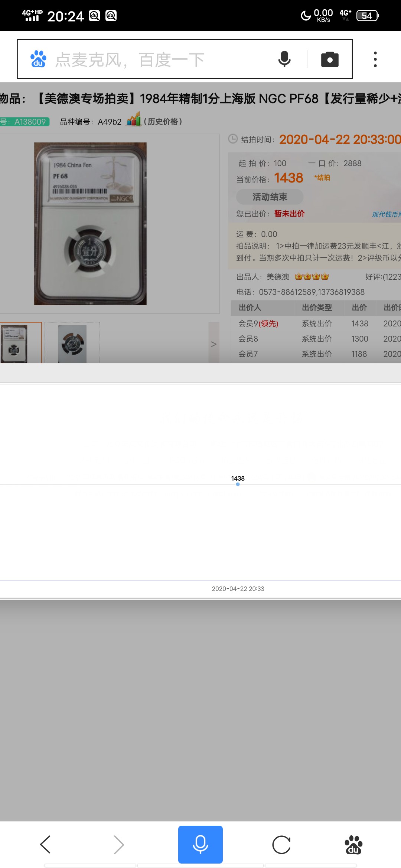Viewport: 401px width, 868px height.
Task: Select the second coin thumbnail
Action: (72, 343)
